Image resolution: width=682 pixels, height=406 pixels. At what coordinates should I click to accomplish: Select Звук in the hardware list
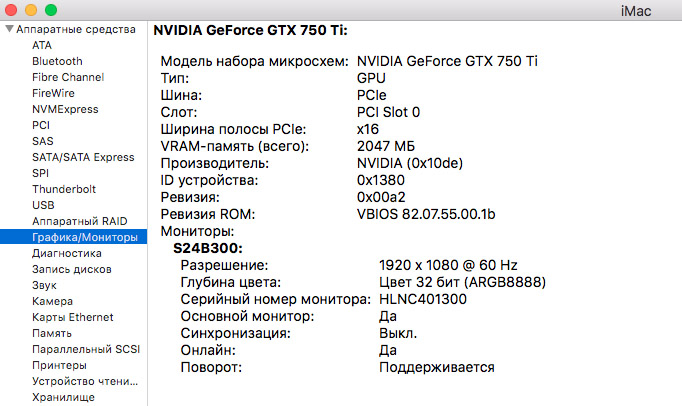click(44, 285)
